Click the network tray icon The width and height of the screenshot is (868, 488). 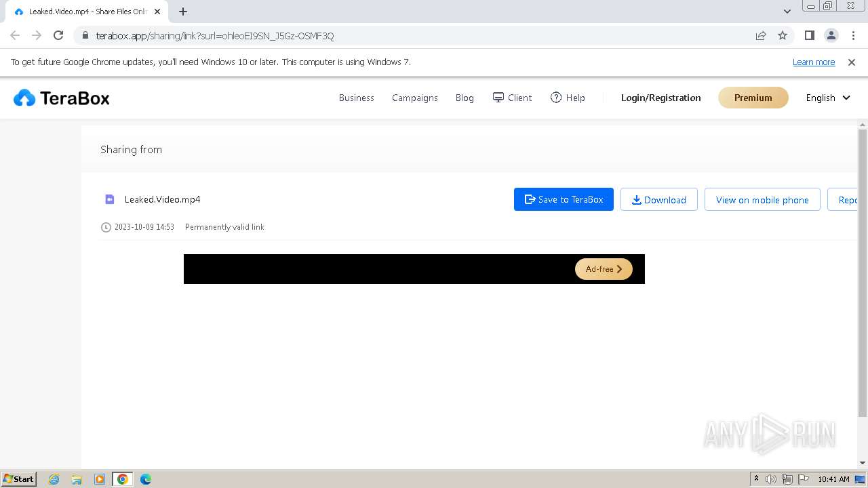pyautogui.click(x=787, y=479)
